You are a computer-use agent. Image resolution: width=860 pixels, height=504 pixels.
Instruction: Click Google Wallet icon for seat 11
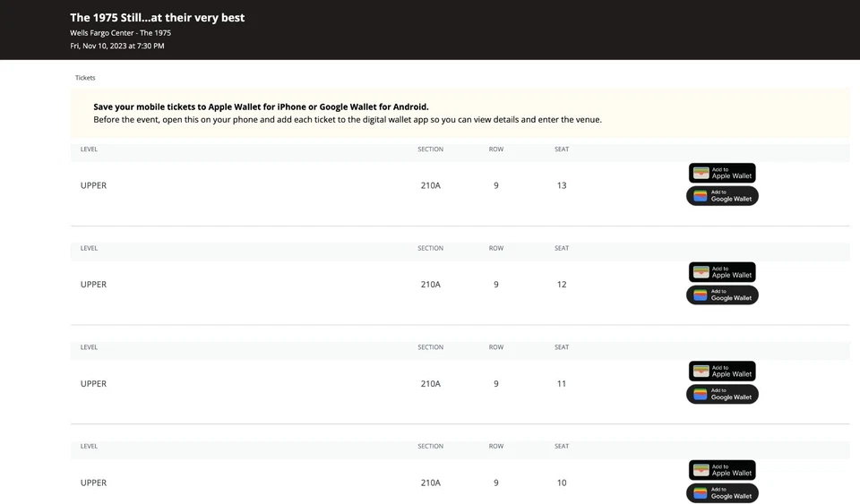[701, 395]
